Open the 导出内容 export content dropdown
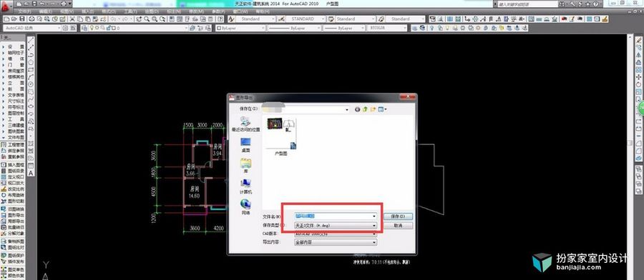Screen dimensions: 644x280 click(336, 242)
